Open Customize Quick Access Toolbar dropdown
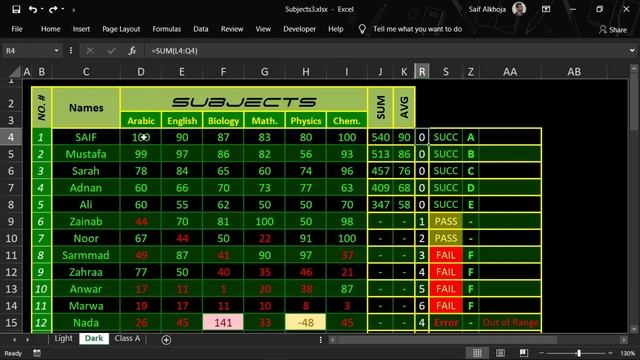The height and width of the screenshot is (360, 640). tap(74, 10)
